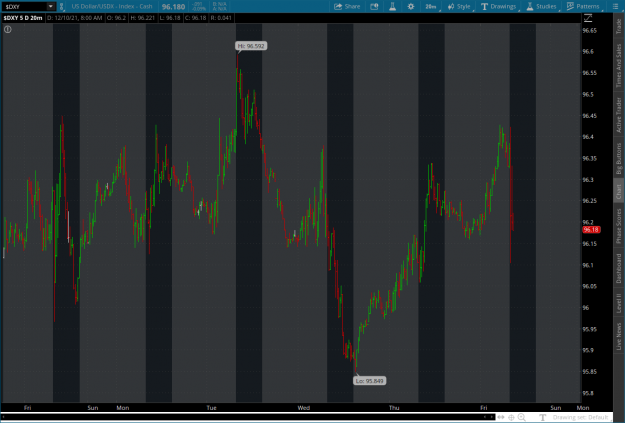Click the H: 96.221 high value

pos(143,18)
